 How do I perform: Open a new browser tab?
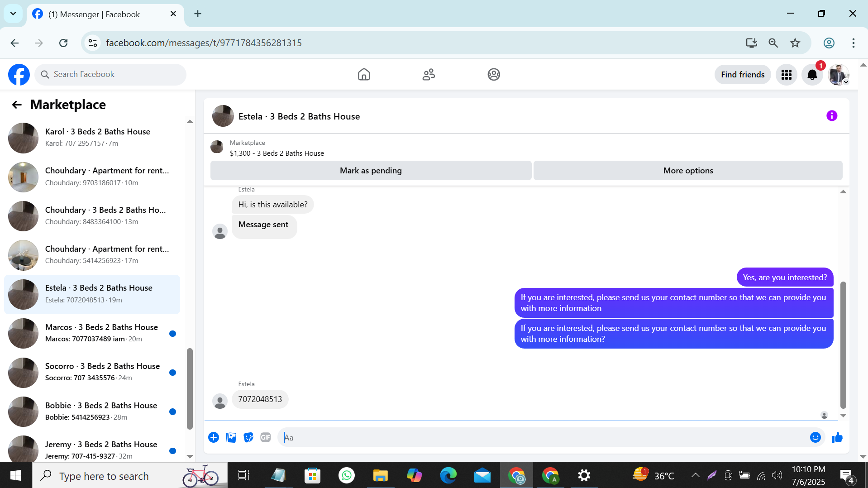[198, 14]
